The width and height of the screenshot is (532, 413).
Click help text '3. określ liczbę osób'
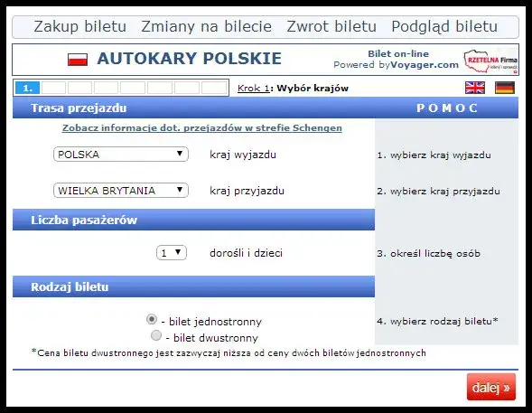tap(428, 254)
